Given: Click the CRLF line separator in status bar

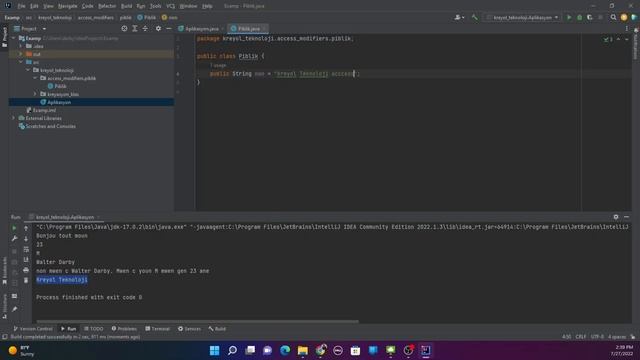Looking at the screenshot, I should (580, 337).
